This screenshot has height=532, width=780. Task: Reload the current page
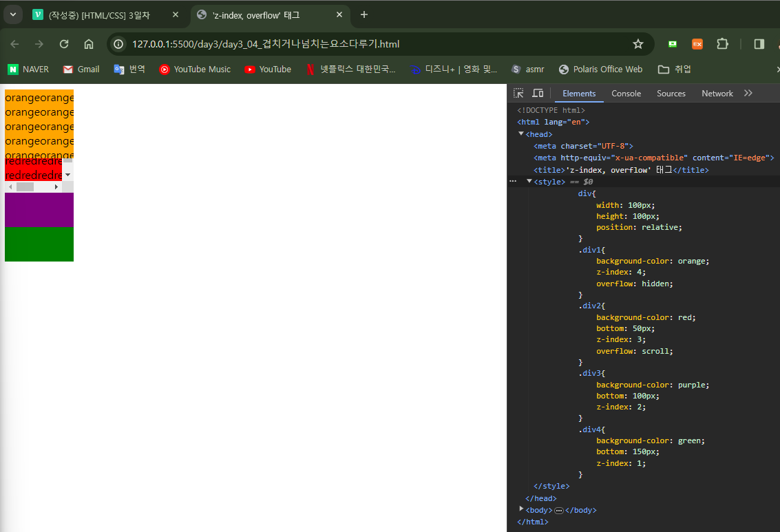click(x=64, y=44)
